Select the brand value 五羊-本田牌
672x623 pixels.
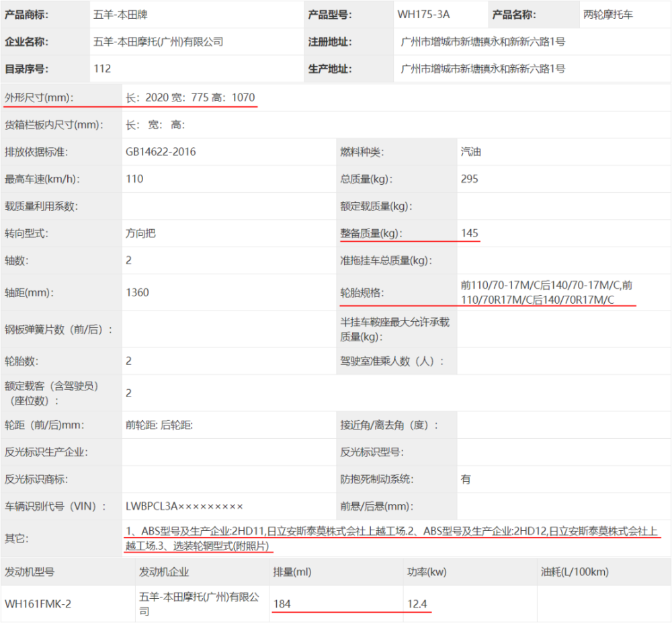(x=120, y=15)
